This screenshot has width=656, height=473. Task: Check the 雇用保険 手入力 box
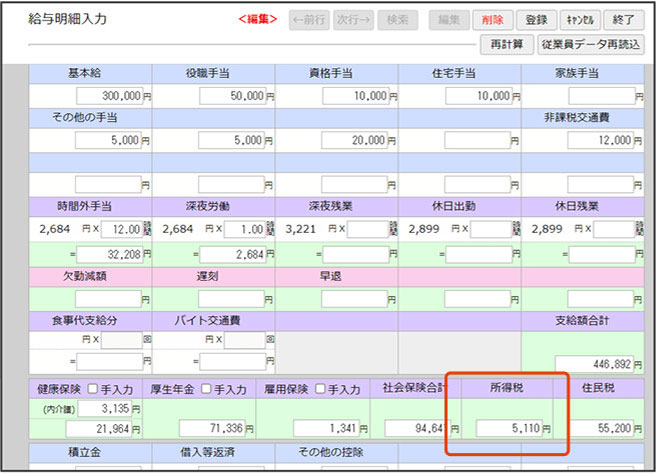(x=321, y=389)
